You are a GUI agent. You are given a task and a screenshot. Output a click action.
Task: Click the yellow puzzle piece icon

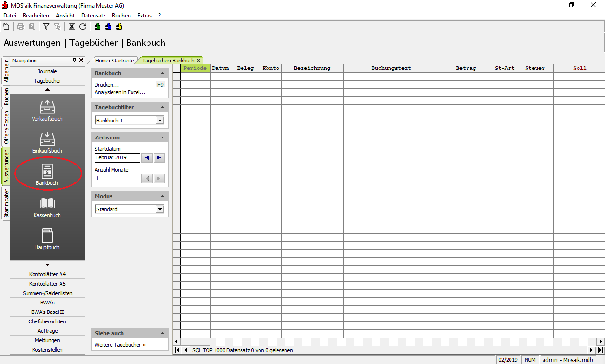coord(119,27)
